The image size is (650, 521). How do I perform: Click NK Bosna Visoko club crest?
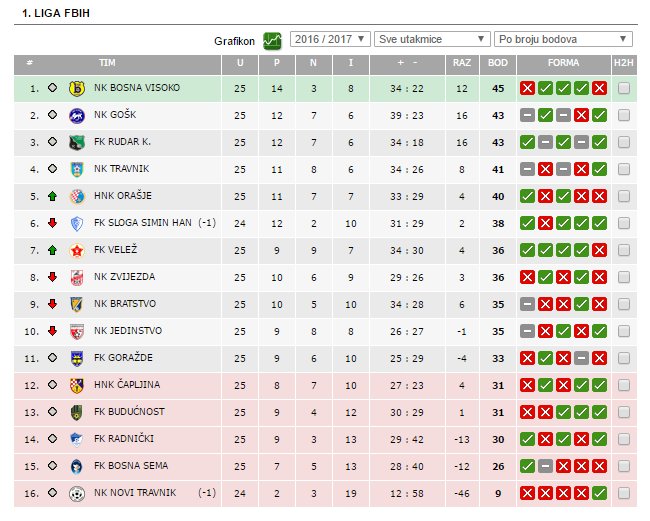[x=77, y=88]
